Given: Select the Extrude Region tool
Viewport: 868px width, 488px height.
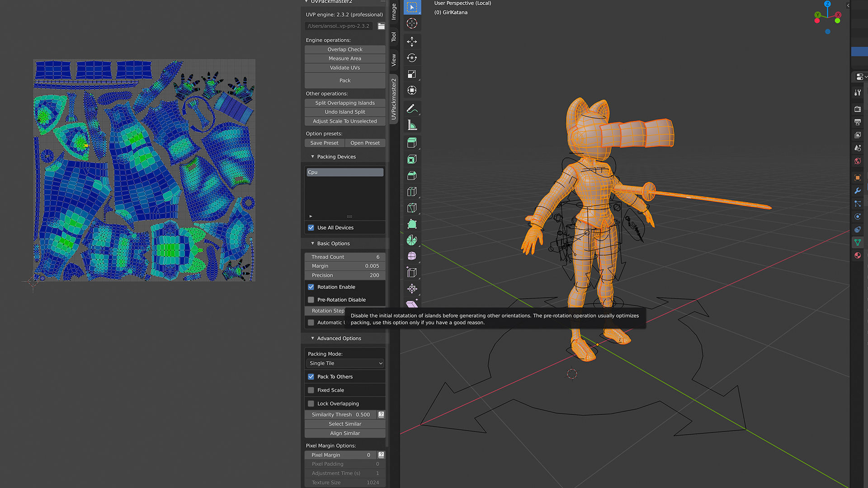Looking at the screenshot, I should click(x=411, y=143).
